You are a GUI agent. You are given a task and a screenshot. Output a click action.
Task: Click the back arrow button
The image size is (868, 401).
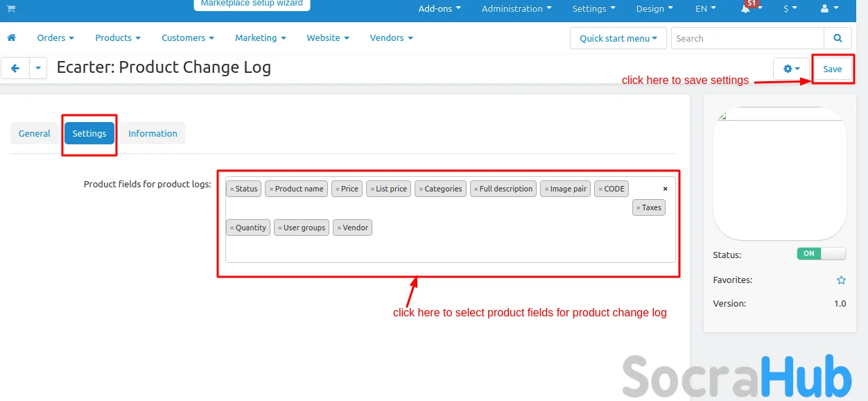point(15,68)
